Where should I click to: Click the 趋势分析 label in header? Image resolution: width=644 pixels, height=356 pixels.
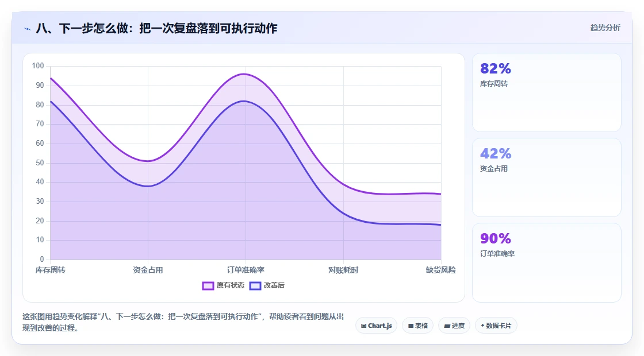[605, 28]
